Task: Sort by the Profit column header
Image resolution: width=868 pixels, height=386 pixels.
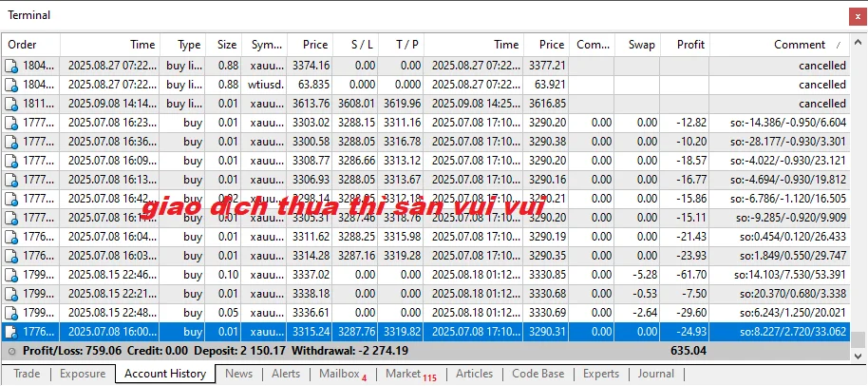Action: 685,45
